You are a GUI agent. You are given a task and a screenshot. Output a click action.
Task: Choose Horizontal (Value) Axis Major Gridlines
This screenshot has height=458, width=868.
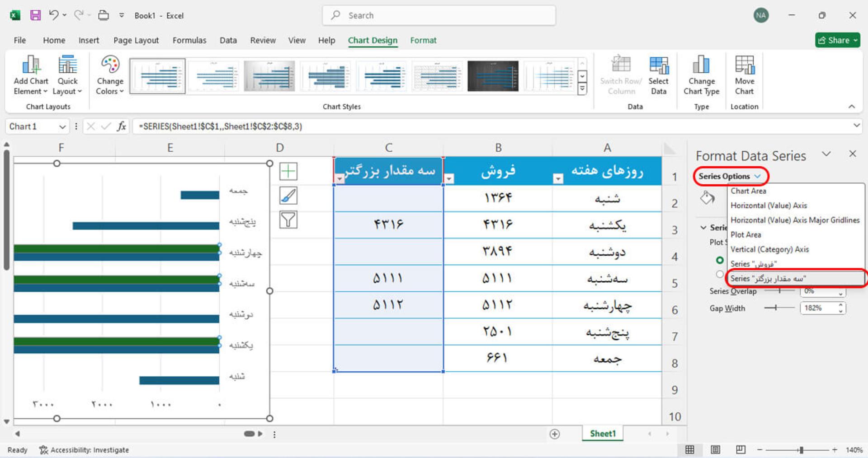(796, 220)
